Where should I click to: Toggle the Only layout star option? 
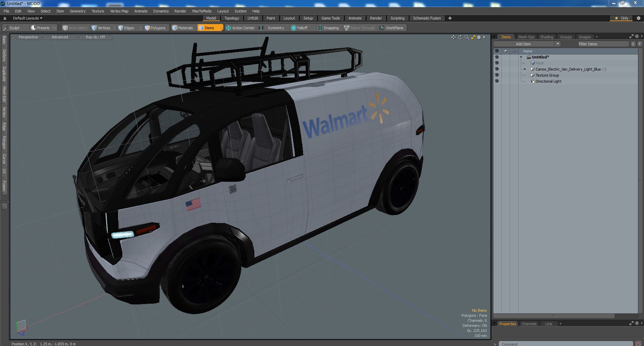click(622, 18)
